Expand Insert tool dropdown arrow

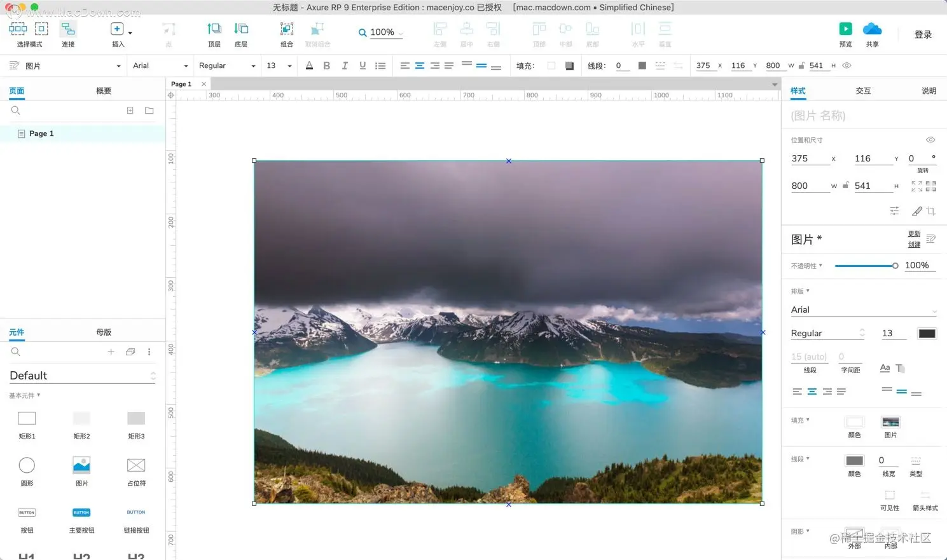tap(130, 32)
